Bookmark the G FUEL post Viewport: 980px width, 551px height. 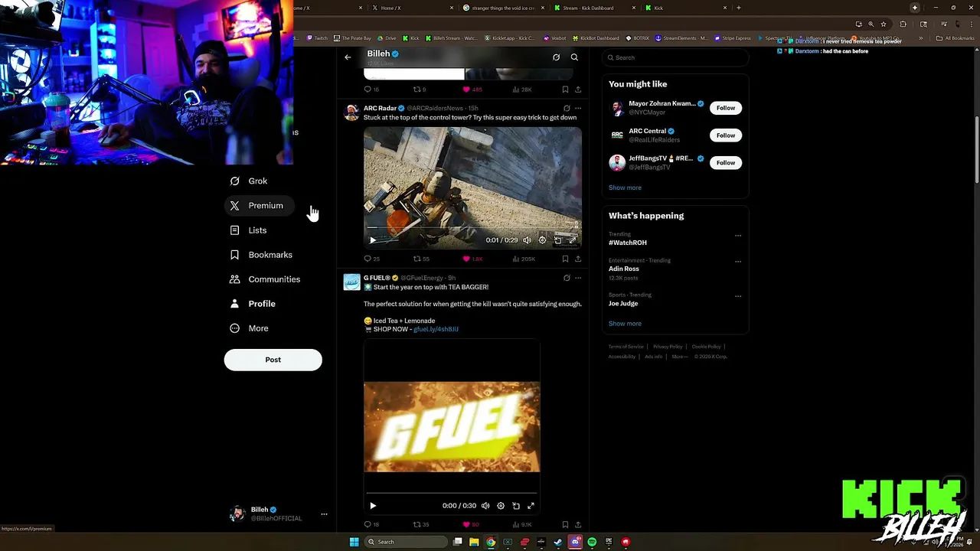click(x=565, y=524)
